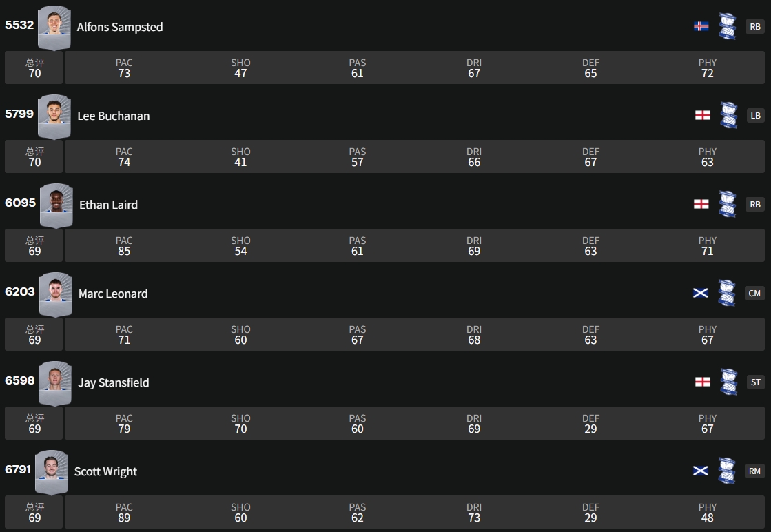The width and height of the screenshot is (771, 532).
Task: Click the club badge in Ethan Laird's row
Action: click(728, 204)
